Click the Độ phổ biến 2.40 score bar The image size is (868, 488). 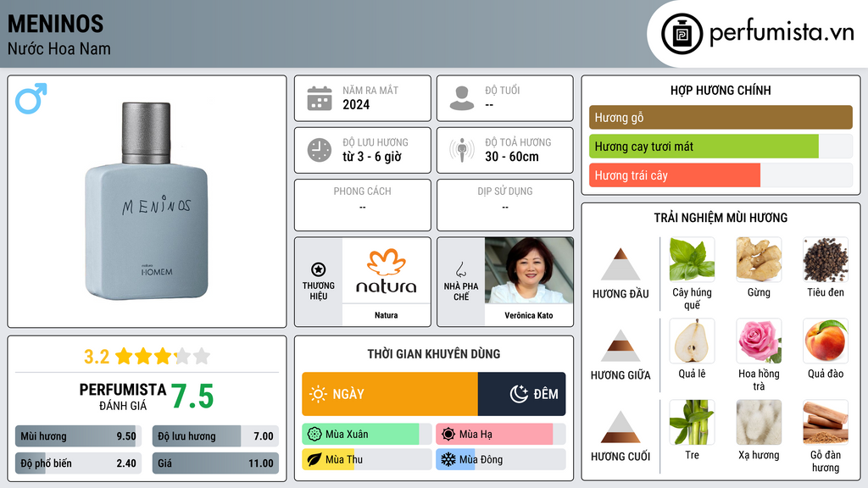click(79, 463)
